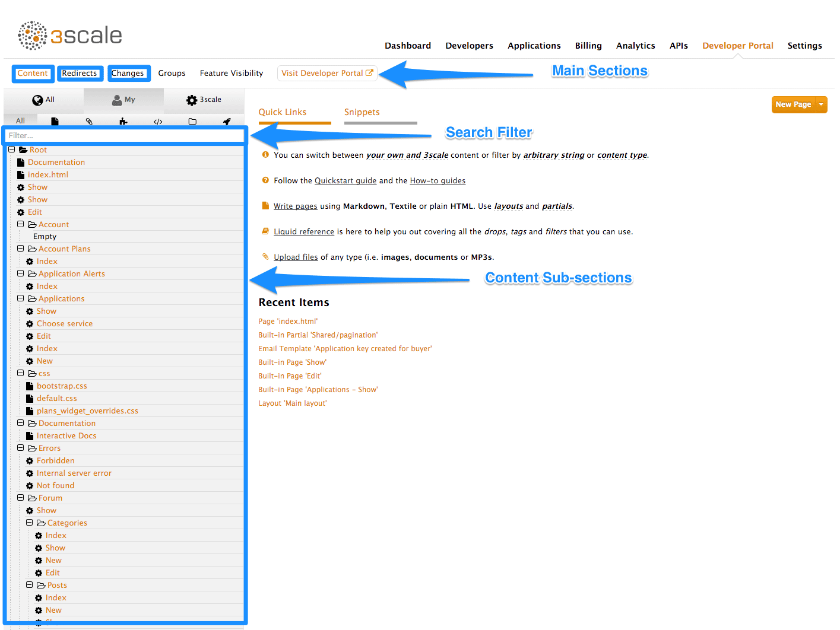840x630 pixels.
Task: Collapse the Errors folder
Action: 20,448
